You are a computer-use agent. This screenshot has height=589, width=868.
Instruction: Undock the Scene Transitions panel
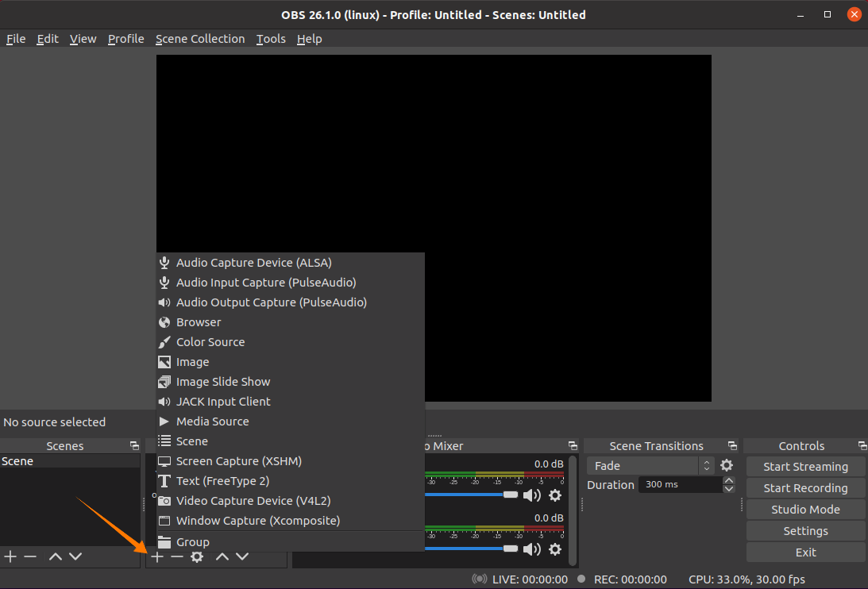732,445
